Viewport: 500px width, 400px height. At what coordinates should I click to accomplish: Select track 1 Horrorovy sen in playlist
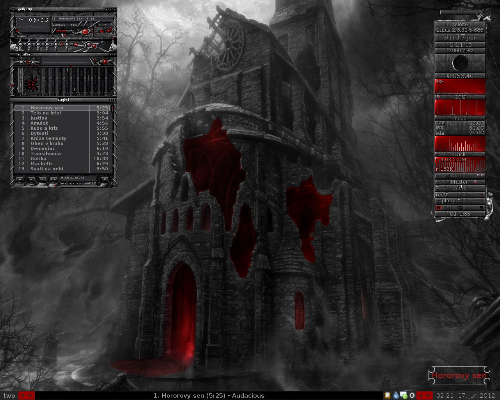[x=62, y=108]
